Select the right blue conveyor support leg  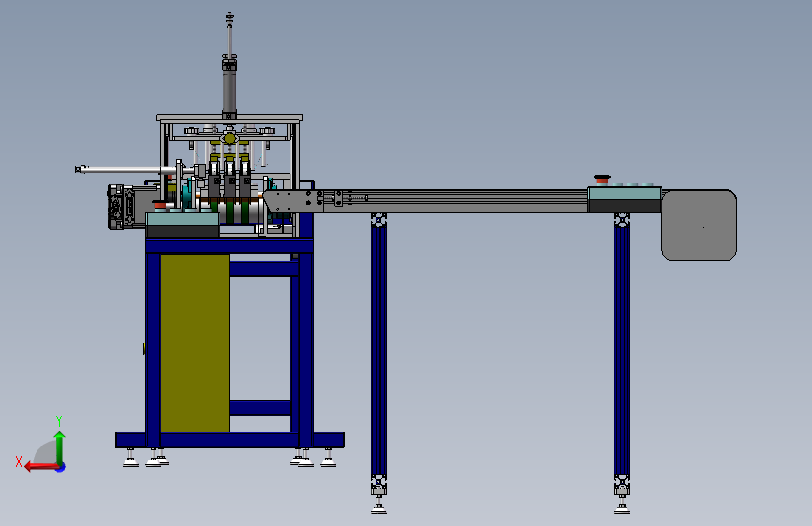point(622,348)
